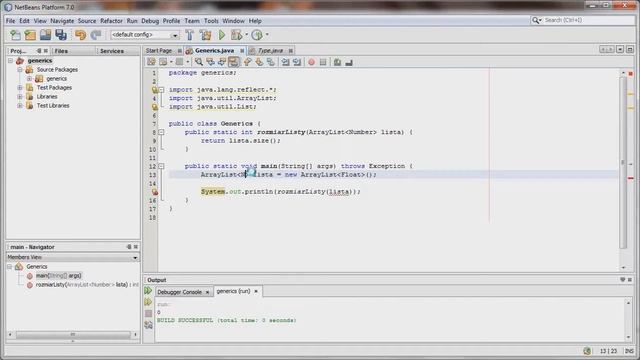Open the Refactor menu
The image size is (640, 360).
click(111, 21)
